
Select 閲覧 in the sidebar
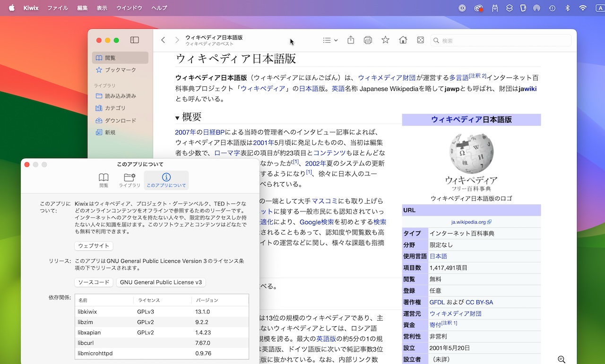coord(120,58)
